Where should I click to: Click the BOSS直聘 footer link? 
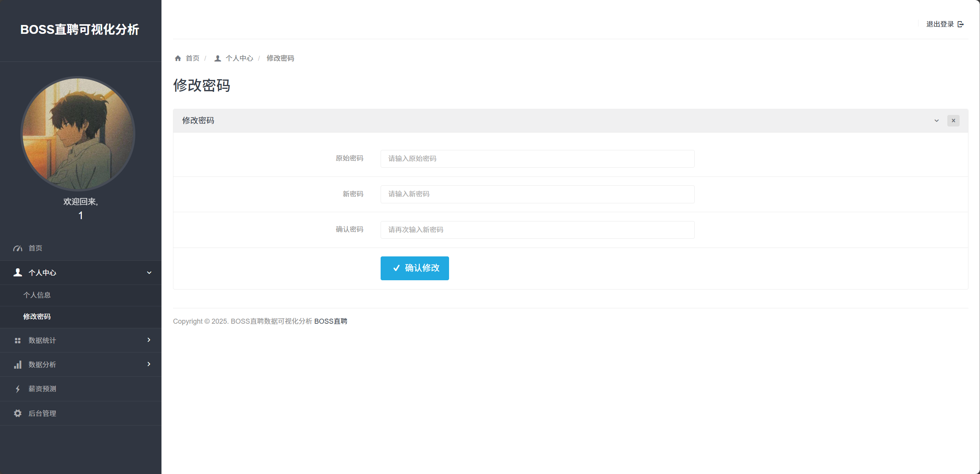(331, 321)
